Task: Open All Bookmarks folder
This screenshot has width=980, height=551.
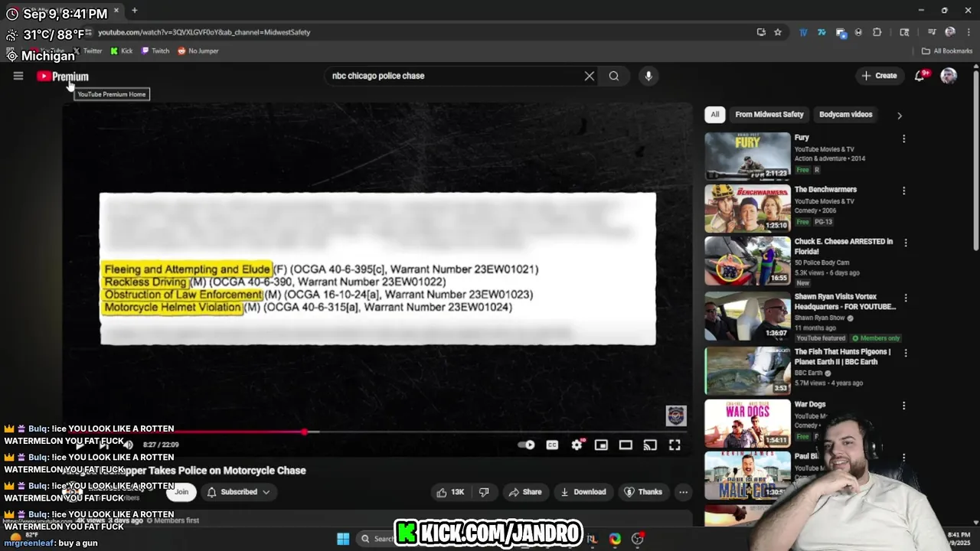Action: 947,51
